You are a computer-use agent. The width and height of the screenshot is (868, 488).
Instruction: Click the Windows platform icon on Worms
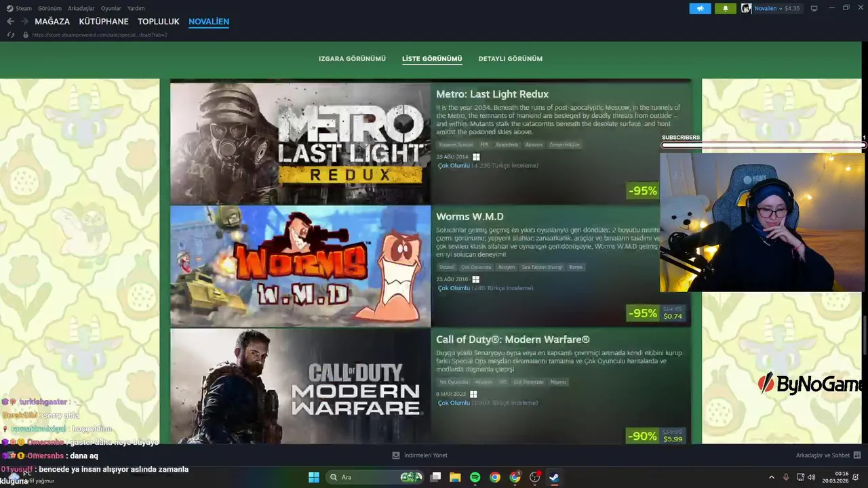tap(476, 279)
